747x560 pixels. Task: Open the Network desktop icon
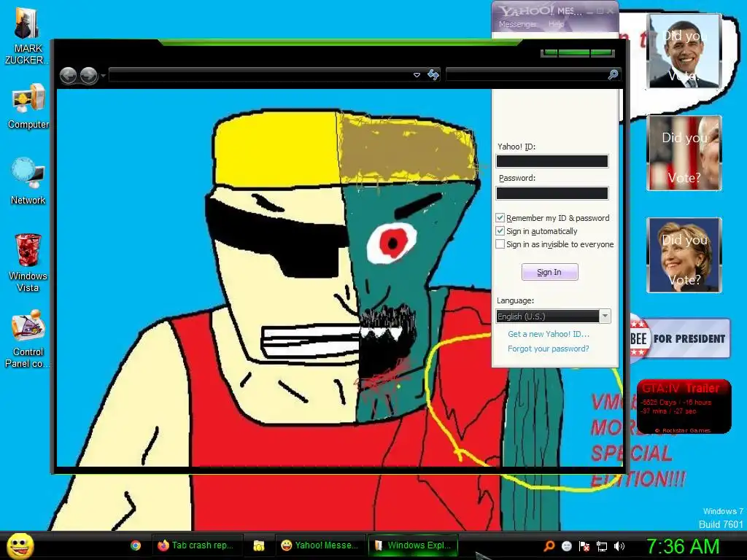coord(28,182)
